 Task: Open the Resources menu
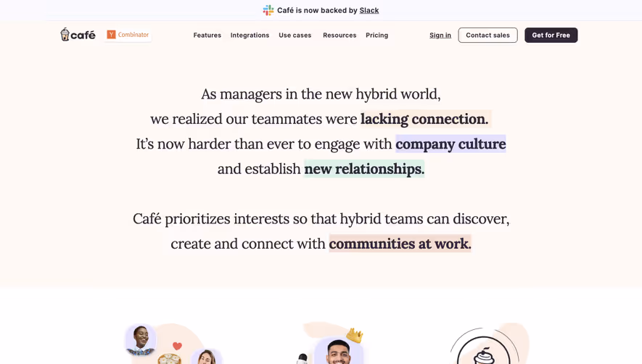[339, 36]
